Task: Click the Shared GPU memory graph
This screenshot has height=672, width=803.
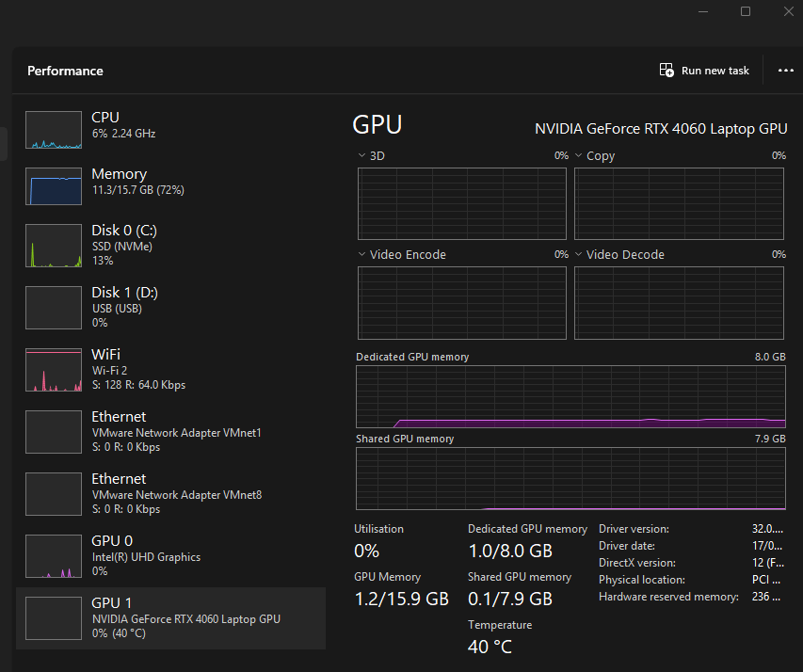Action: click(x=570, y=478)
